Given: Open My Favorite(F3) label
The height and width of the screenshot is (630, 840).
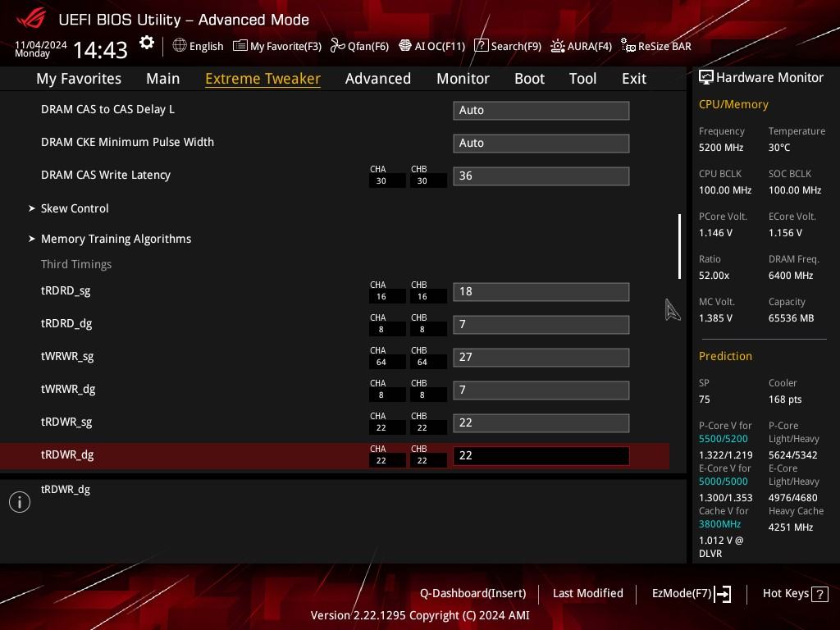Looking at the screenshot, I should click(285, 46).
